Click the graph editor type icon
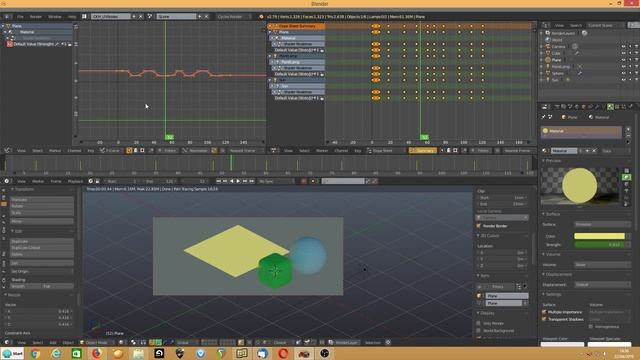This screenshot has height=360, width=640. pos(7,151)
